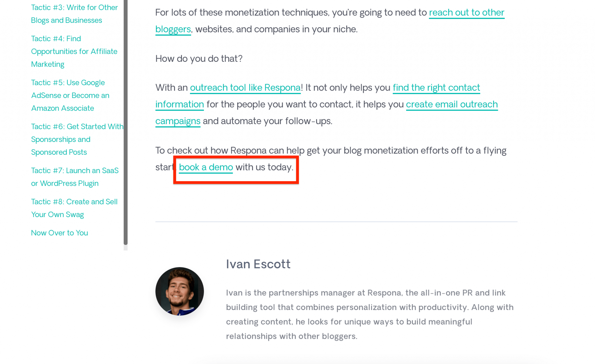Jump to 'Tactic #5: Use Google AdSense' section
This screenshot has width=595, height=364.
click(70, 95)
